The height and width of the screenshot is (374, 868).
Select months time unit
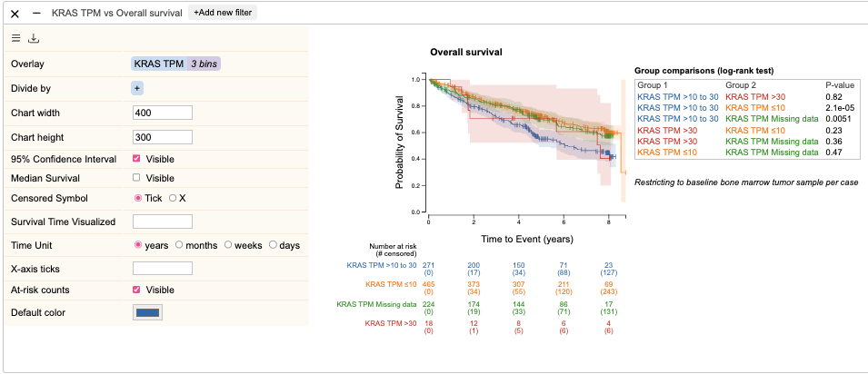tap(179, 245)
